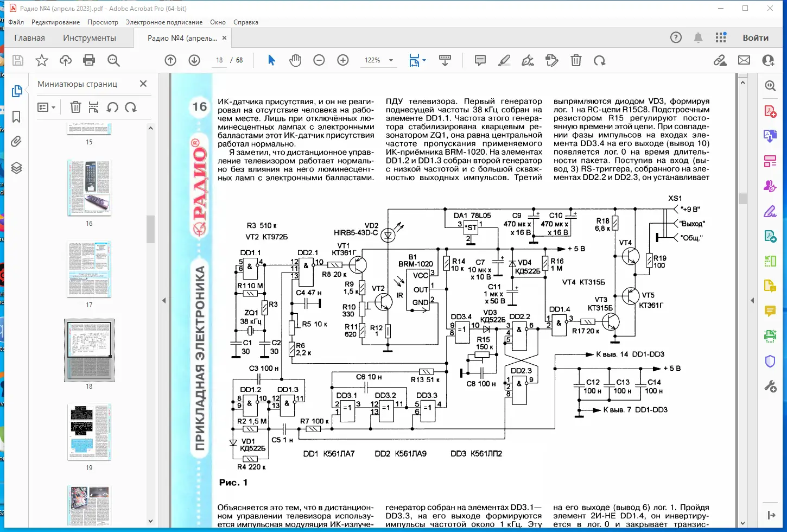Select page 17 thumbnail
The height and width of the screenshot is (532, 787).
click(89, 269)
